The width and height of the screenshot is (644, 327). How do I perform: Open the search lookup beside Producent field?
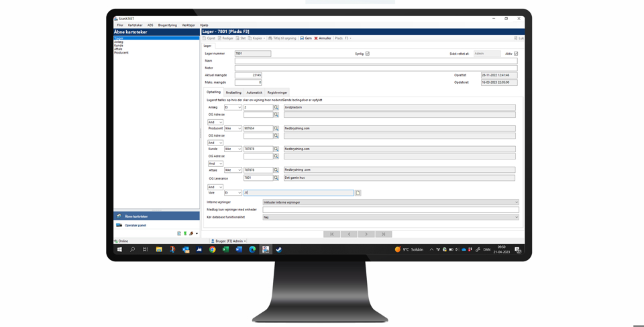coord(276,129)
